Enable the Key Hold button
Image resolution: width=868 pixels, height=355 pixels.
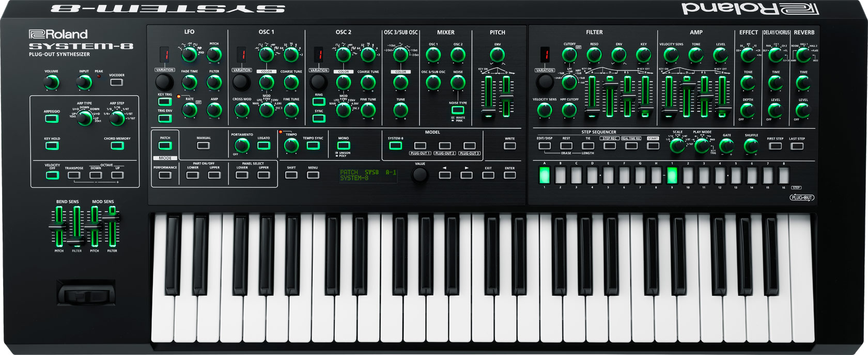[x=52, y=146]
